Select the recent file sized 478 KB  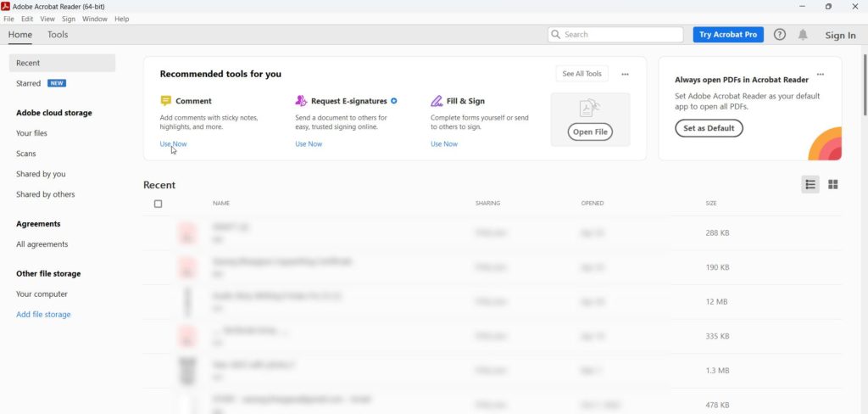(x=492, y=401)
